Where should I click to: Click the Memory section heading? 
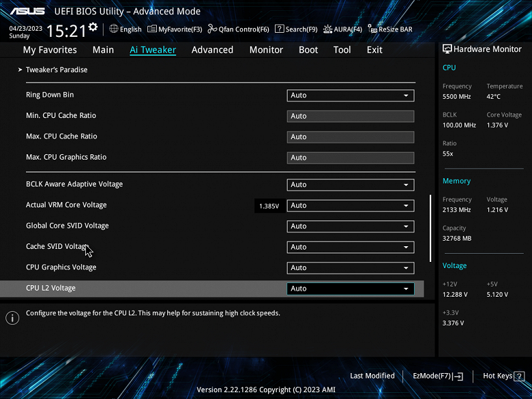(457, 181)
